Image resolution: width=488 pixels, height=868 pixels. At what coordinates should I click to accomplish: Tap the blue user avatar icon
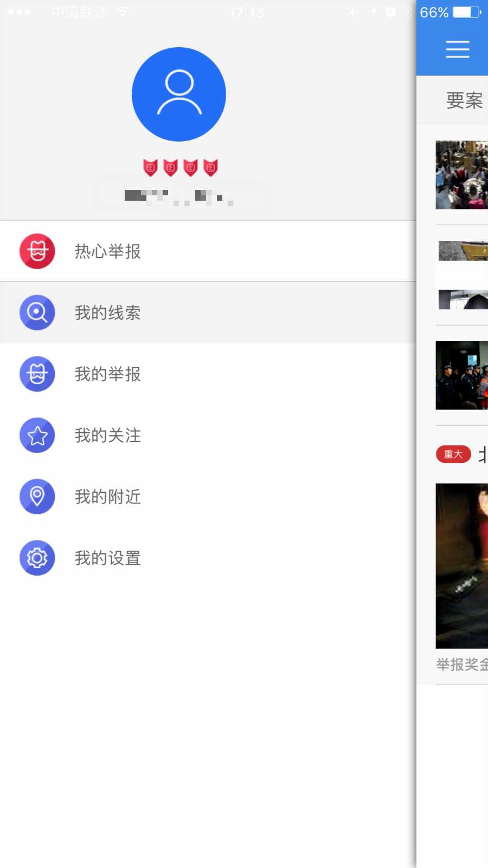(x=179, y=94)
